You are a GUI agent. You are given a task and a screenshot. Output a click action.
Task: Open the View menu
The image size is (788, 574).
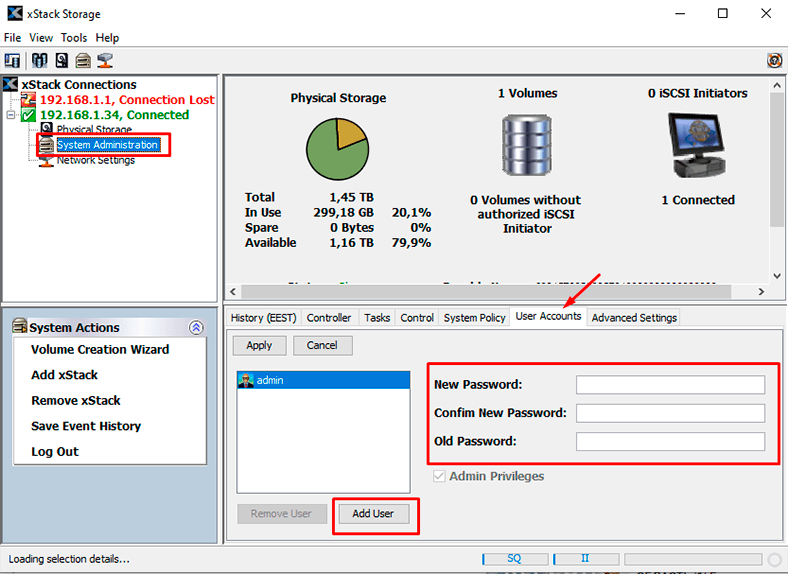tap(41, 38)
